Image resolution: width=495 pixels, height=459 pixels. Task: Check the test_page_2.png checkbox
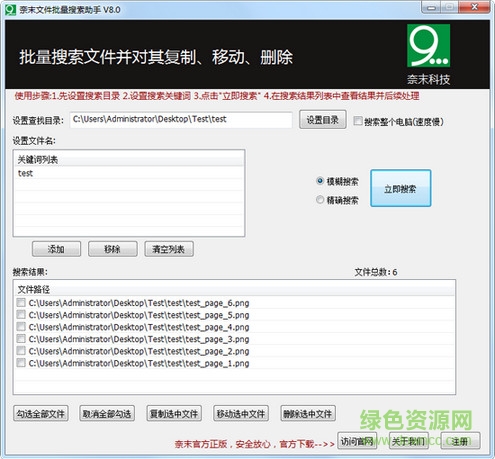[21, 351]
